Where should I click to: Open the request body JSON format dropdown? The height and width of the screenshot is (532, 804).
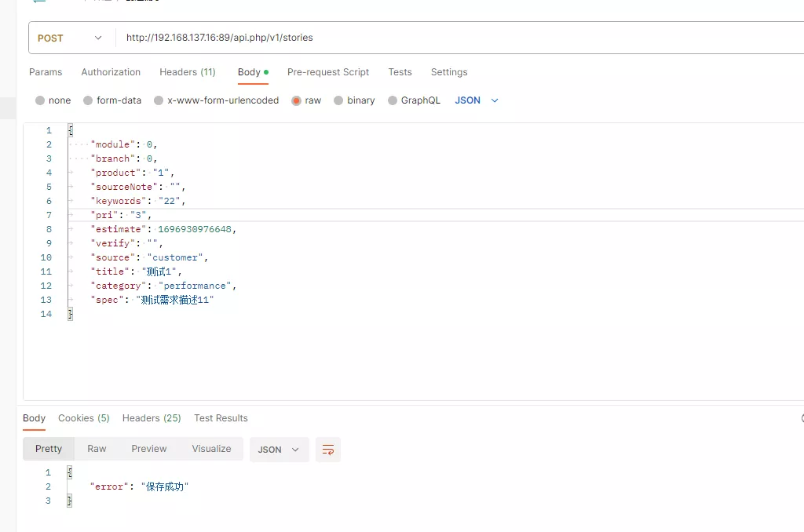click(x=477, y=100)
